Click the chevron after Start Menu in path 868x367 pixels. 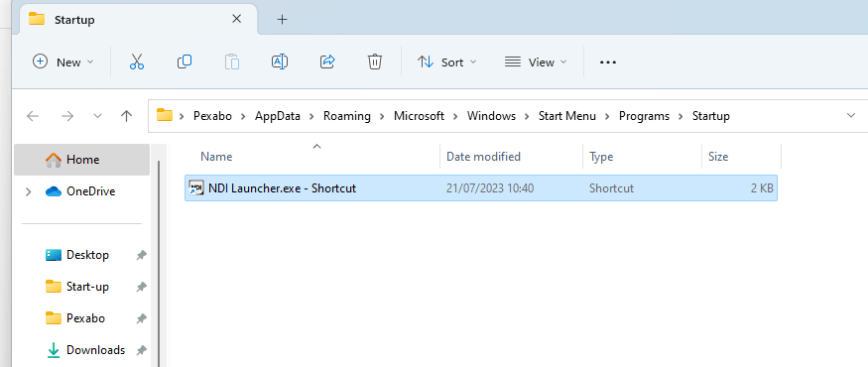607,116
